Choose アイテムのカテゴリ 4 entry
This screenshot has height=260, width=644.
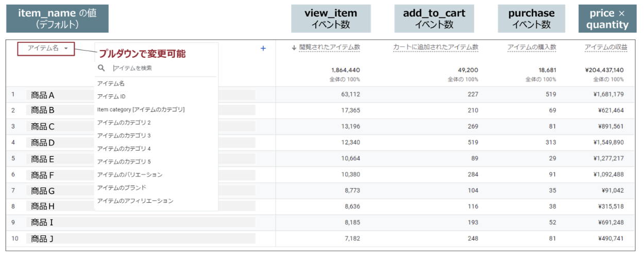click(124, 149)
